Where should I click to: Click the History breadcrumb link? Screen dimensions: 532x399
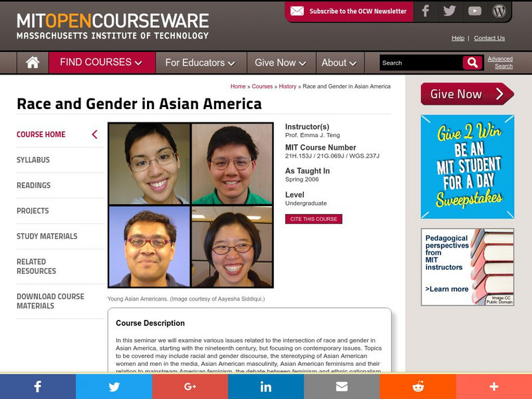(x=287, y=86)
